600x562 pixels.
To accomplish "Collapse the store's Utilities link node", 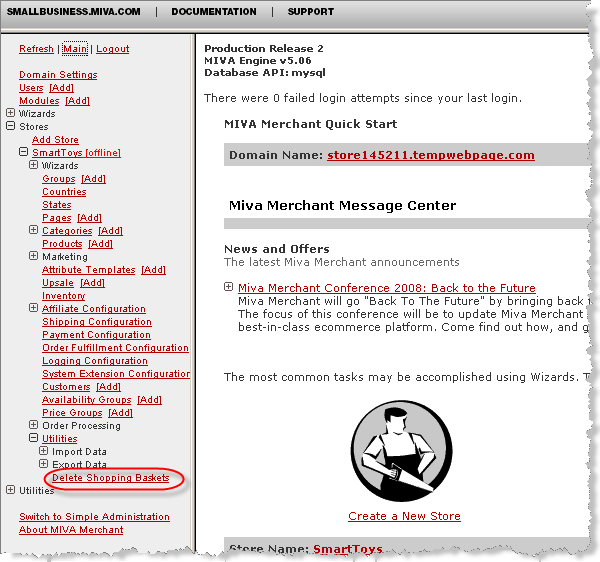I will tap(34, 438).
